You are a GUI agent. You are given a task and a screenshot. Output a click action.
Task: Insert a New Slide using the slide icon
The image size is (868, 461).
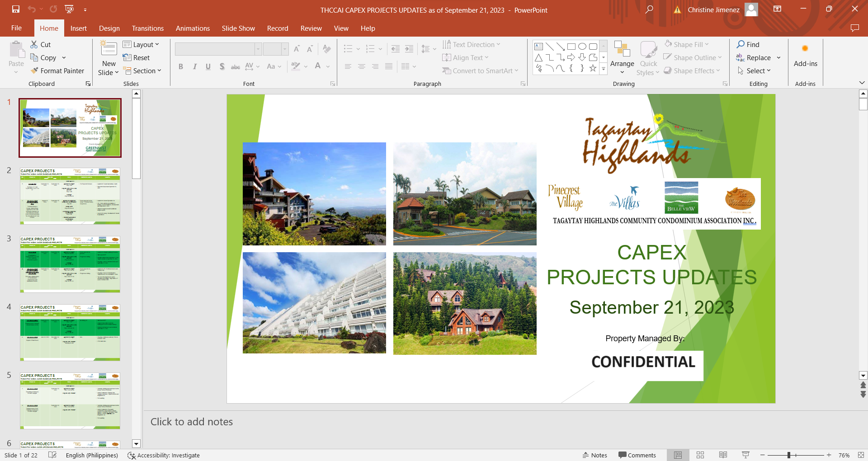pyautogui.click(x=108, y=49)
